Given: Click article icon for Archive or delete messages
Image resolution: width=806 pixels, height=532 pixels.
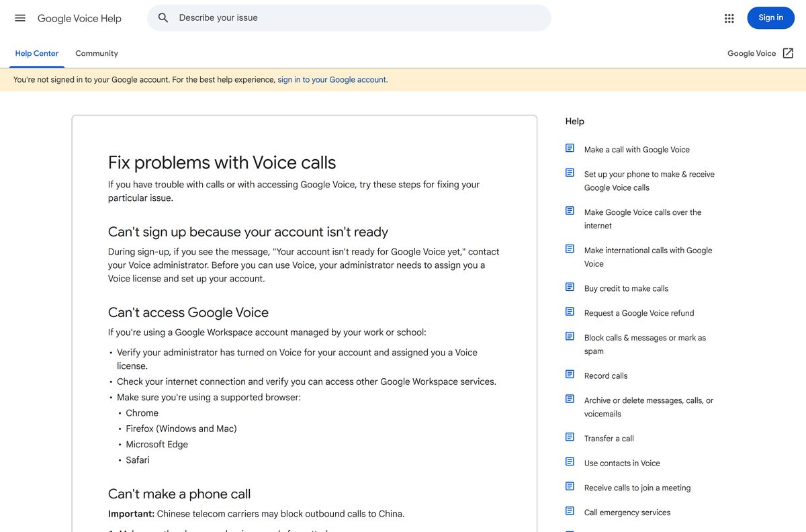Looking at the screenshot, I should (x=570, y=399).
